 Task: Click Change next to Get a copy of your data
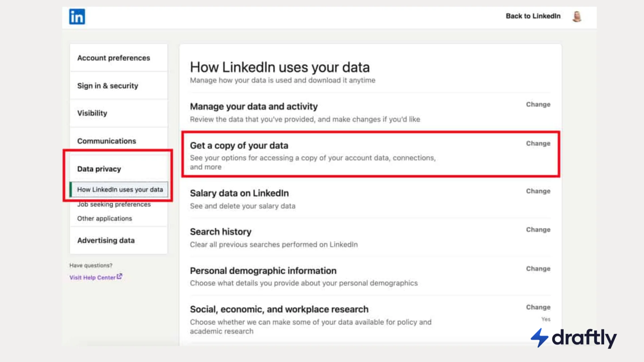click(538, 143)
